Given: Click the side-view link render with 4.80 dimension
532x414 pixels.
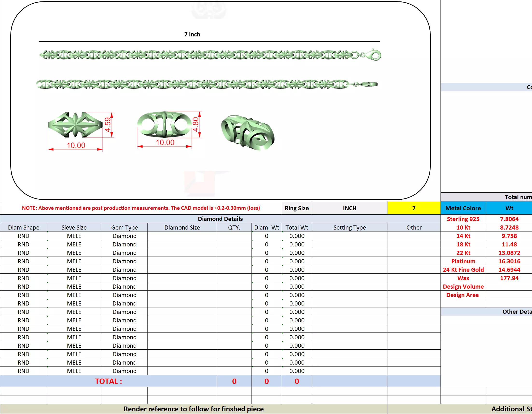Looking at the screenshot, I should [165, 124].
